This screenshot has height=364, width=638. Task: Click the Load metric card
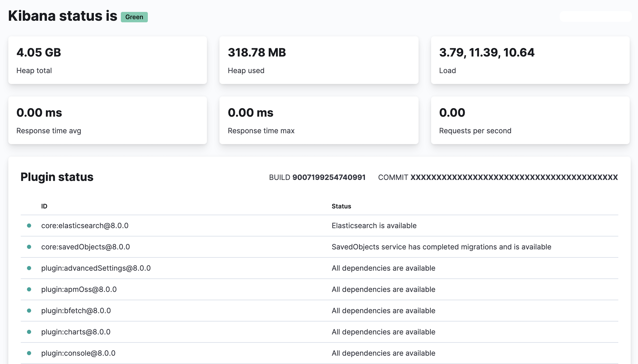(x=530, y=60)
